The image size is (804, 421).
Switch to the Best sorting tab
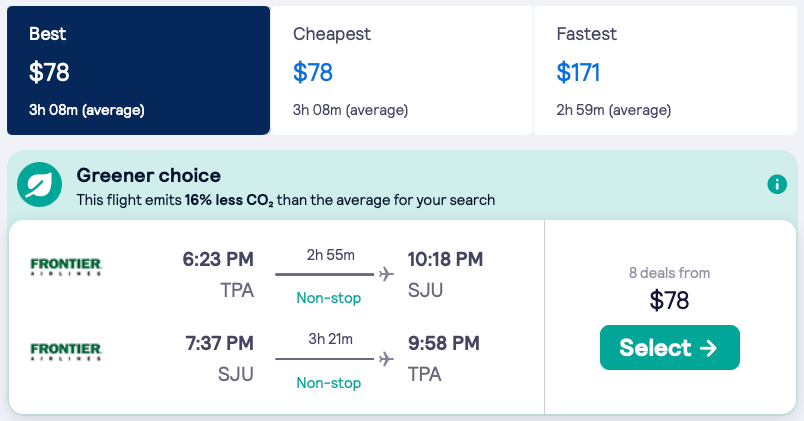138,70
